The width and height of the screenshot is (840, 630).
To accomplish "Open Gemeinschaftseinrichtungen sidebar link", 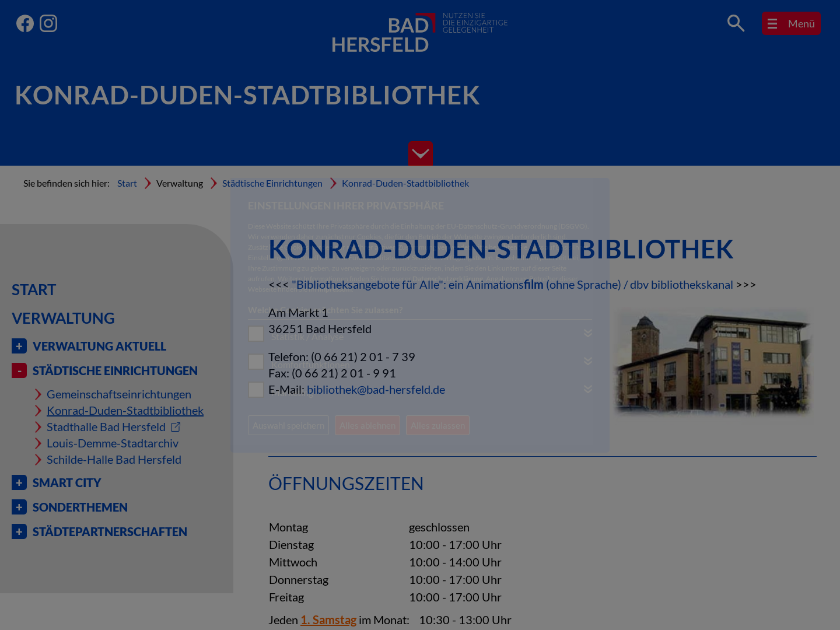I will (119, 394).
